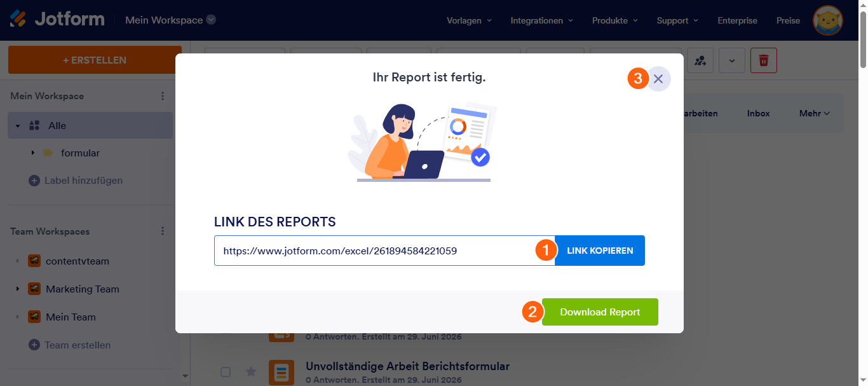Viewport: 868px width, 386px height.
Task: Open the Mein Workspace header dropdown
Action: click(x=171, y=20)
